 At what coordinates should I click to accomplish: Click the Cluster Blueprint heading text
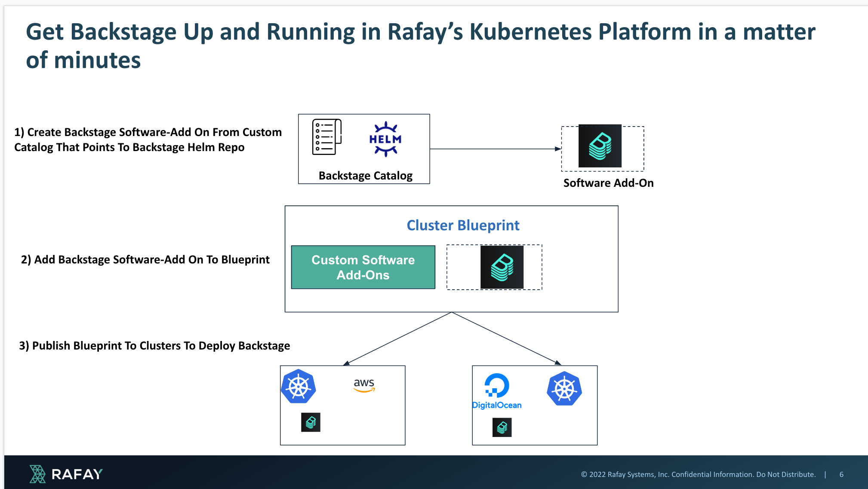coord(463,225)
